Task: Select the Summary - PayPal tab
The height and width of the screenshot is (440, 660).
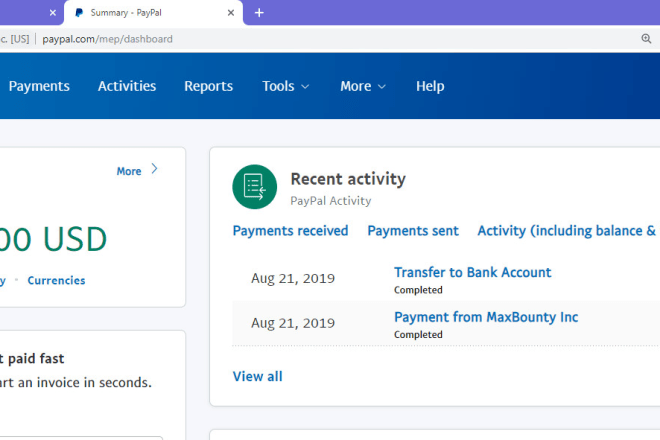Action: coord(153,13)
